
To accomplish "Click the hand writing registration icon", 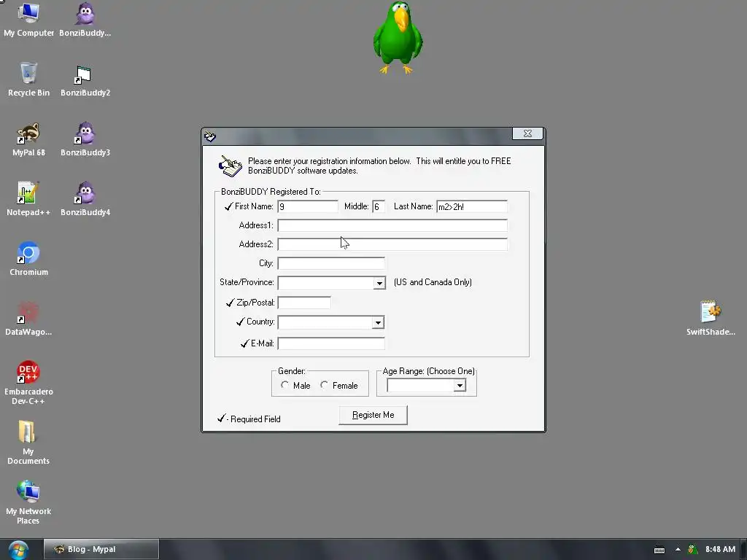I will pyautogui.click(x=230, y=166).
